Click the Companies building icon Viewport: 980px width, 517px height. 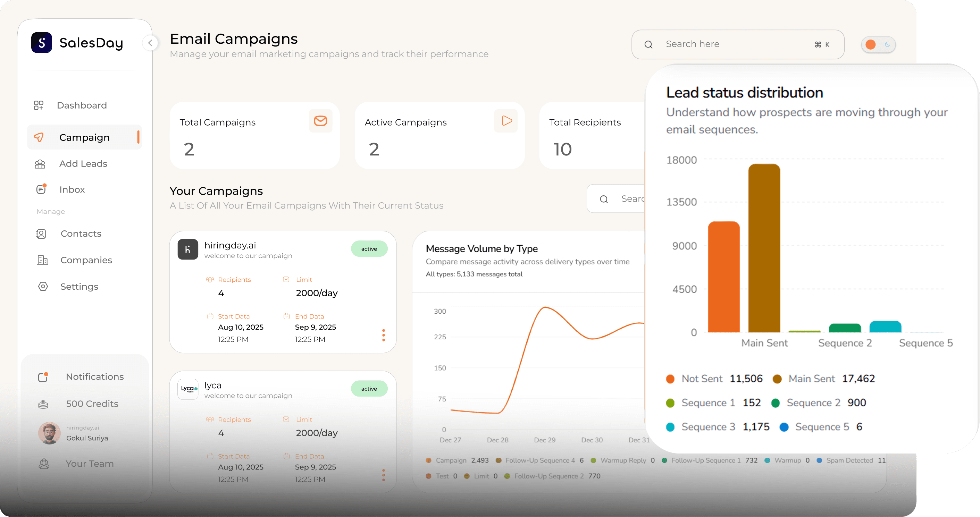(42, 260)
